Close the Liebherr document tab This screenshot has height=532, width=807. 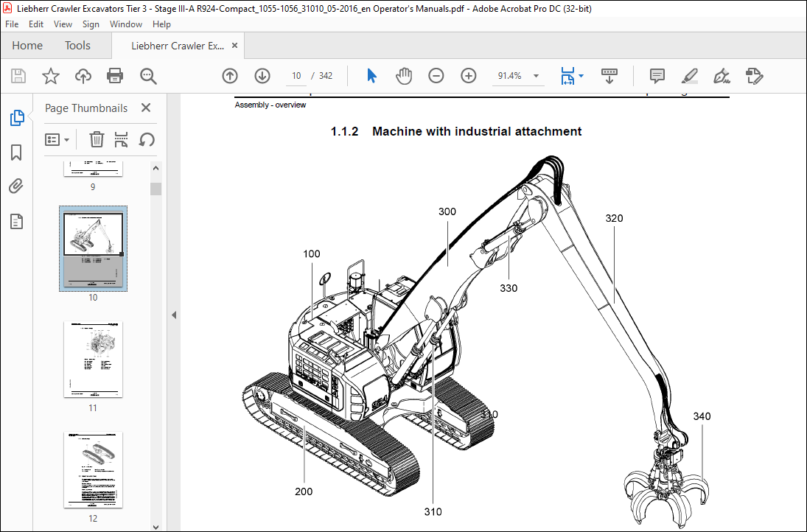click(234, 45)
